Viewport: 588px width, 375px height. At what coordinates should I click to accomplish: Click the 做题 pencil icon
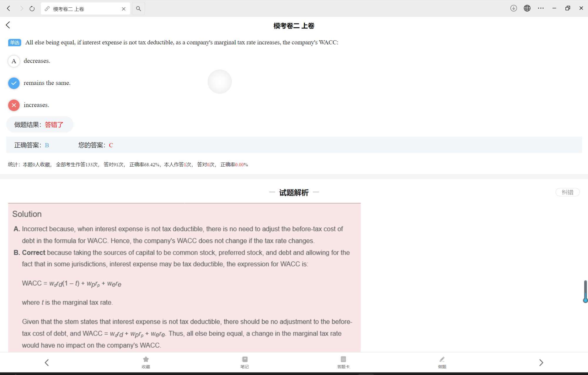click(442, 360)
